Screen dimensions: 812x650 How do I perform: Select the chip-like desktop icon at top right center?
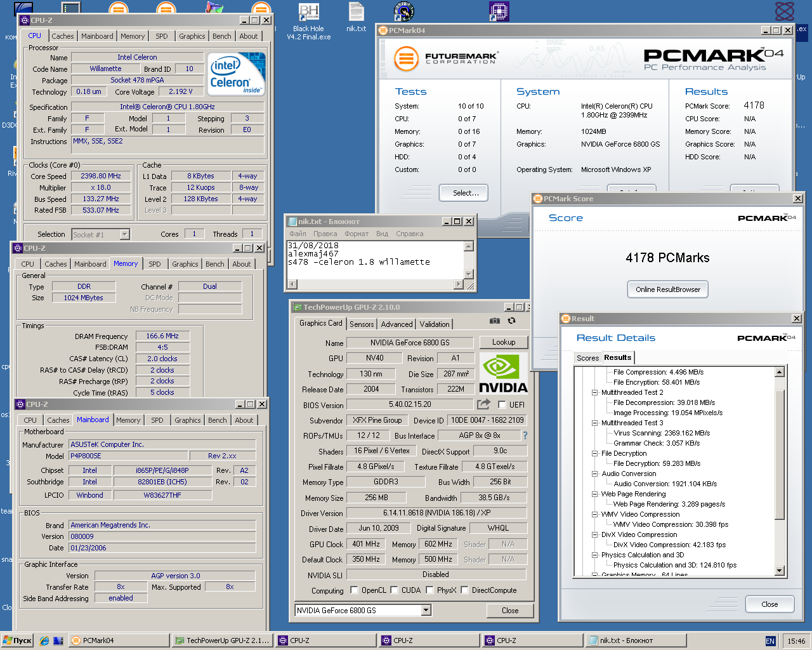point(499,11)
